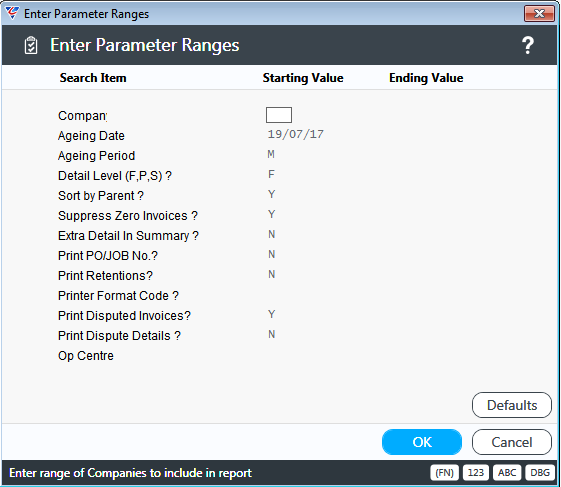The image size is (561, 487).
Task: Select the Ageing Period value M
Action: 271,154
